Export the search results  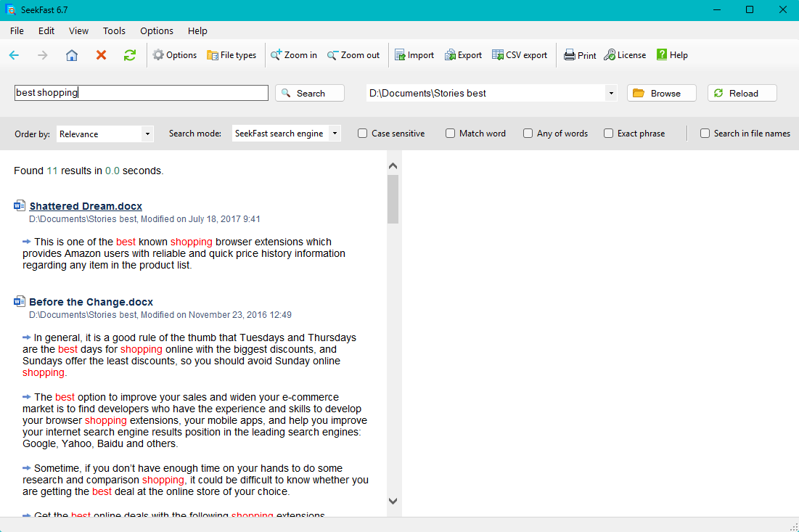click(x=463, y=54)
